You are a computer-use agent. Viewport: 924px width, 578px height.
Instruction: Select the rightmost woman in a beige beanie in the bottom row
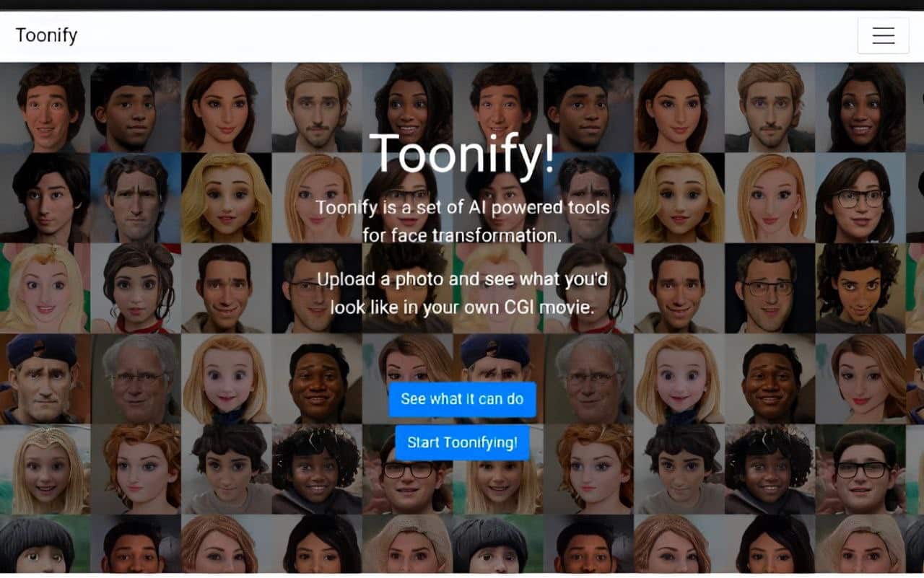[x=860, y=543]
